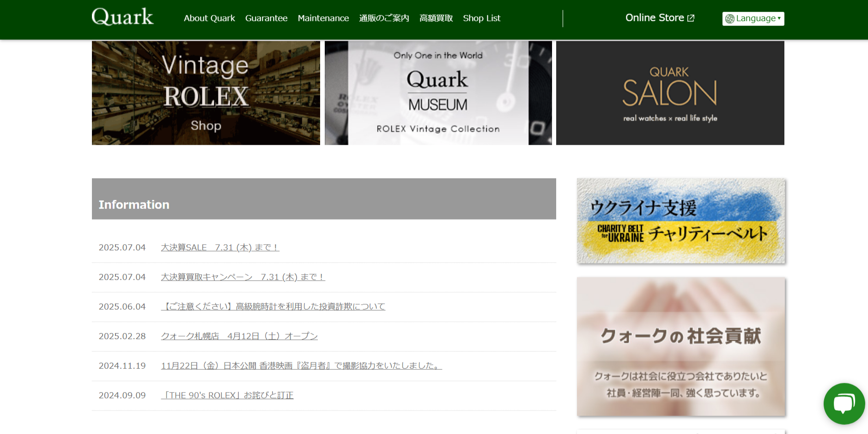Select 高額買取 navigation item
The width and height of the screenshot is (868, 434).
(x=436, y=18)
